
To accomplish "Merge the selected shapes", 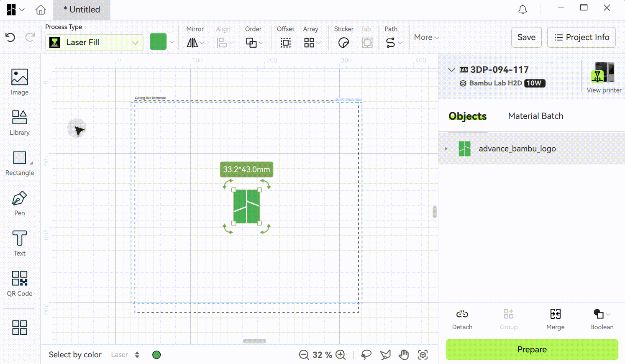I will click(x=555, y=320).
